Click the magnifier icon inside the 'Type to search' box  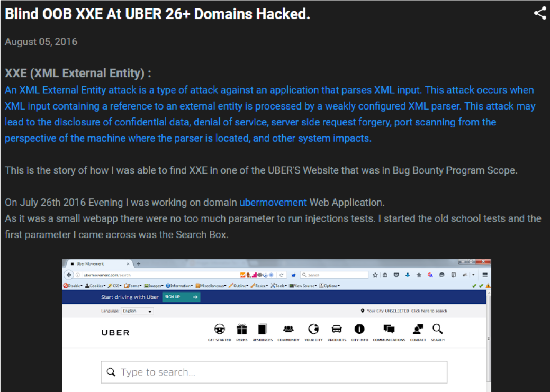click(111, 372)
